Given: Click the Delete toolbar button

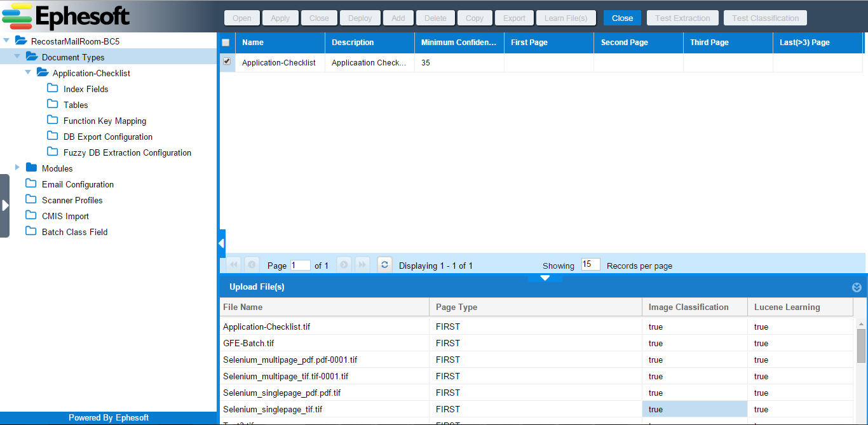Looking at the screenshot, I should click(435, 18).
